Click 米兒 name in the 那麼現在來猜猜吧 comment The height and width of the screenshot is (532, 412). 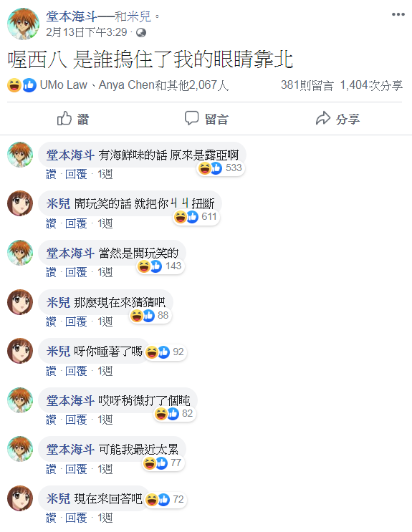59,302
